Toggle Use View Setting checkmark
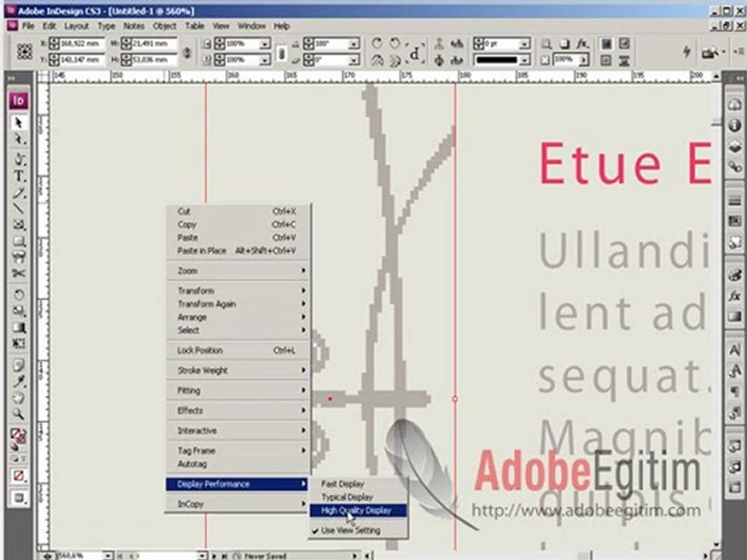747x560 pixels. pyautogui.click(x=358, y=530)
